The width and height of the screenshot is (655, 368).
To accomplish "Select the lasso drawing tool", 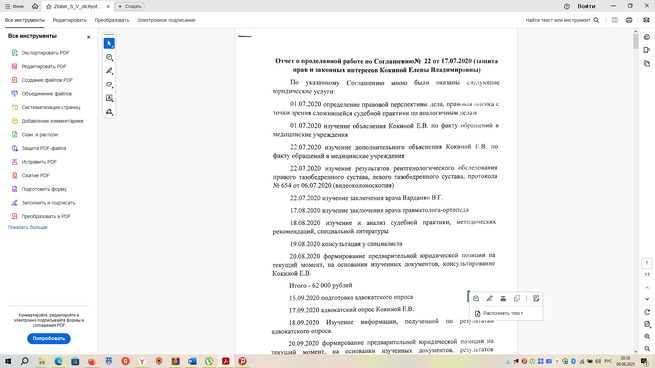I will click(109, 85).
